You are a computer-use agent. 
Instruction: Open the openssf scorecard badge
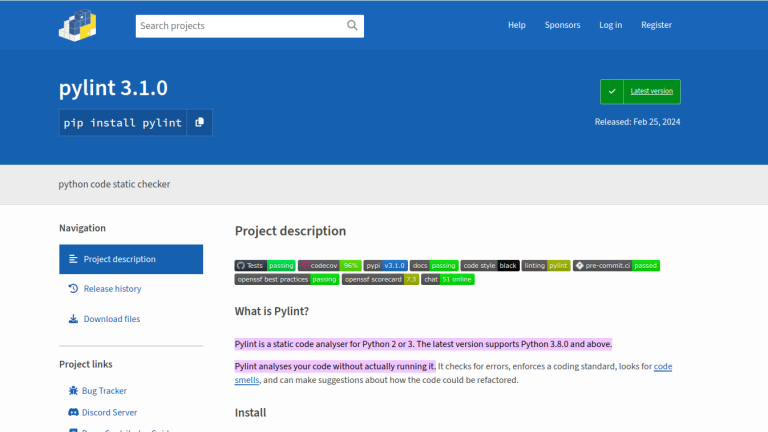coord(380,280)
